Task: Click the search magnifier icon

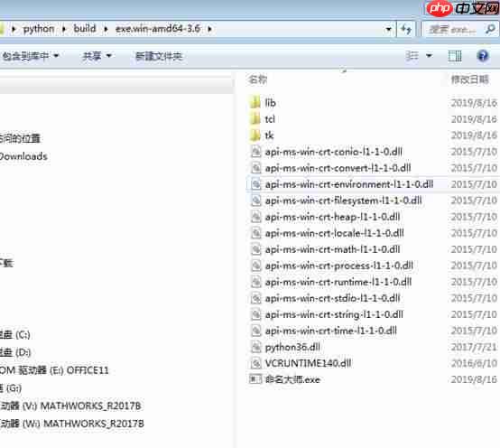Action: coord(490,29)
